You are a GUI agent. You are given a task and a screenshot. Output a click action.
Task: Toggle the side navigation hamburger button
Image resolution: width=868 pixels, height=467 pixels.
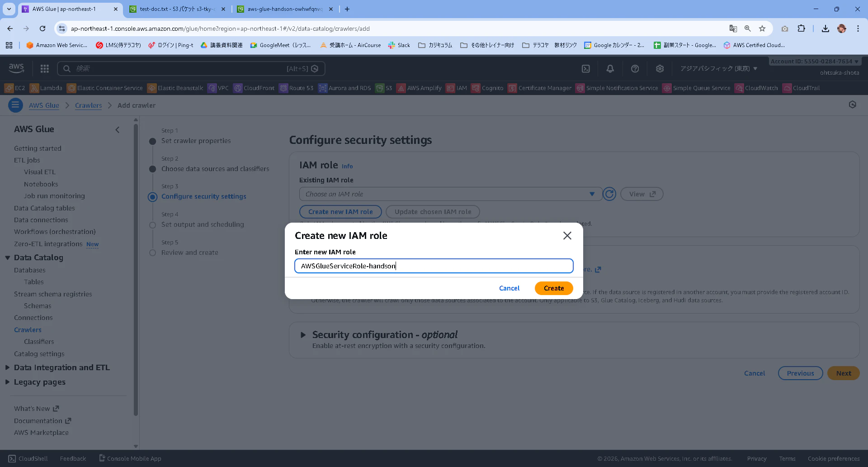15,105
